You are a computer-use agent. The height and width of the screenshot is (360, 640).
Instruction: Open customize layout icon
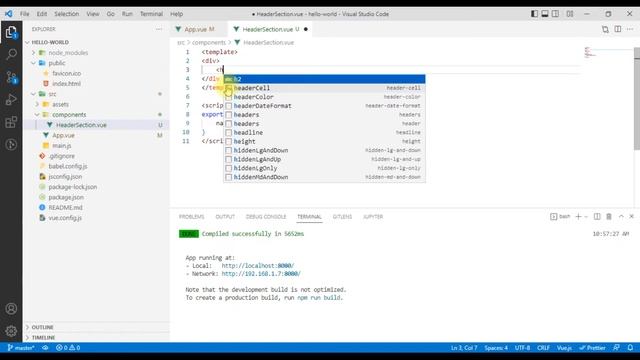(x=570, y=14)
